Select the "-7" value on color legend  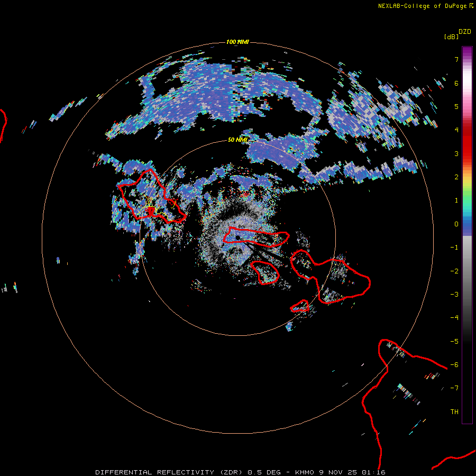[x=454, y=388]
